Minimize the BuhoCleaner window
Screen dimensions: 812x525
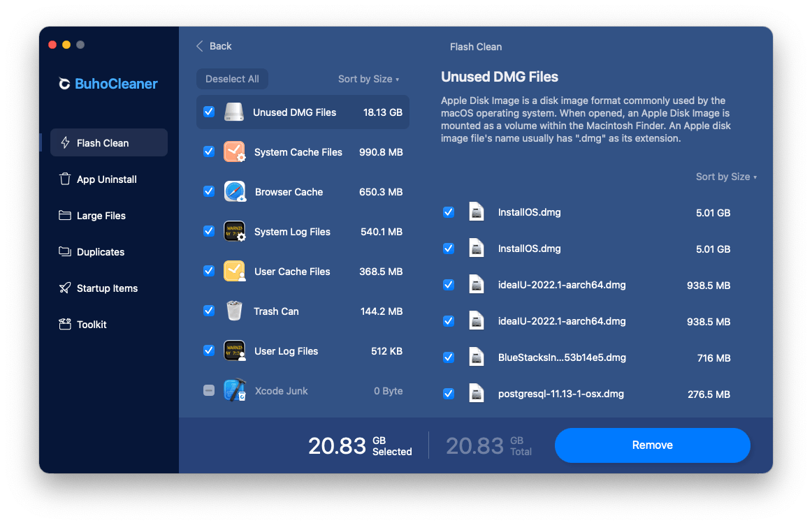66,45
